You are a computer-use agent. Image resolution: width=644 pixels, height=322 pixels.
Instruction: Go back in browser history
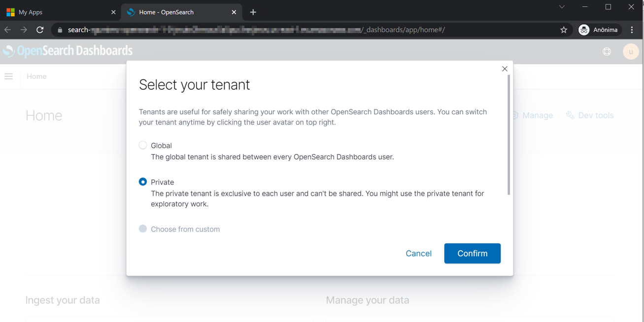(x=8, y=30)
